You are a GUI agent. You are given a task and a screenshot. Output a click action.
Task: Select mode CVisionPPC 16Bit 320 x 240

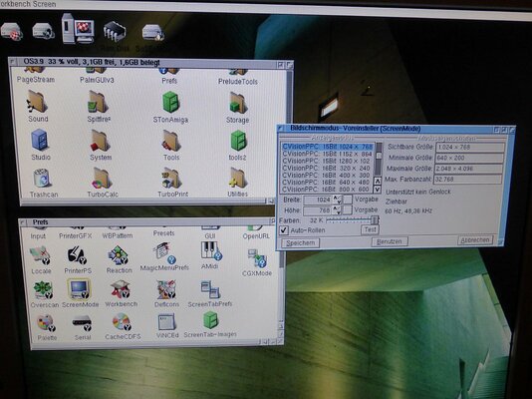point(327,169)
